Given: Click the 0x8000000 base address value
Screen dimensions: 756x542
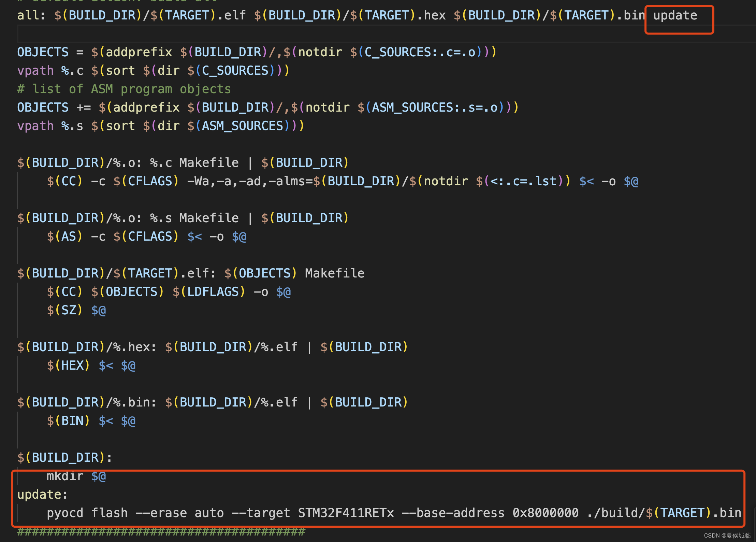Looking at the screenshot, I should tap(545, 513).
